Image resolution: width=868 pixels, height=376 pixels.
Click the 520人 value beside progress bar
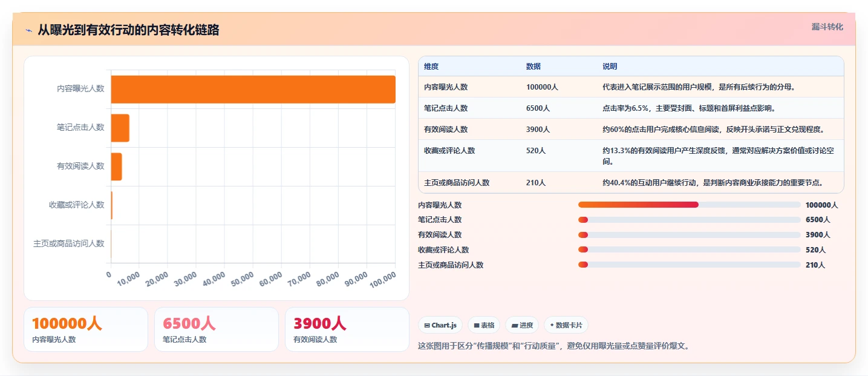pyautogui.click(x=815, y=249)
